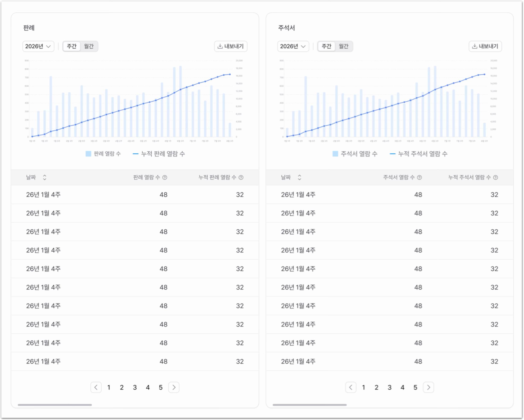
Task: Open page 5 of 주석서 table
Action: [x=415, y=387]
